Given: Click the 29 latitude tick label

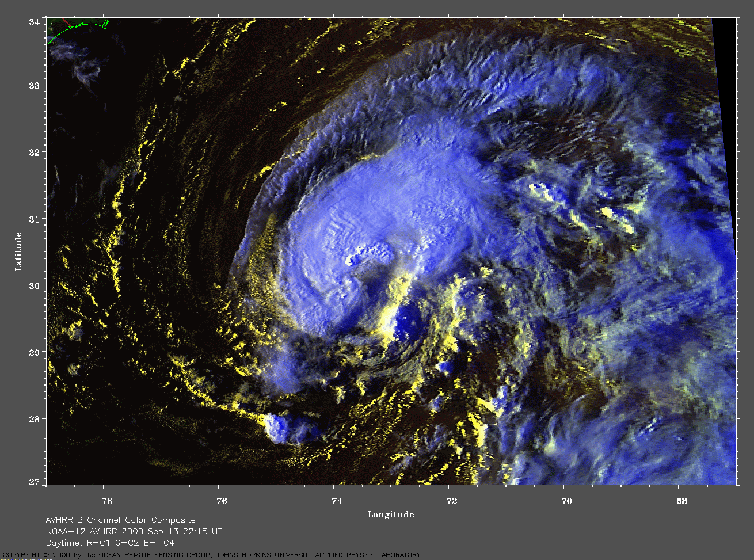Looking at the screenshot, I should pyautogui.click(x=34, y=353).
